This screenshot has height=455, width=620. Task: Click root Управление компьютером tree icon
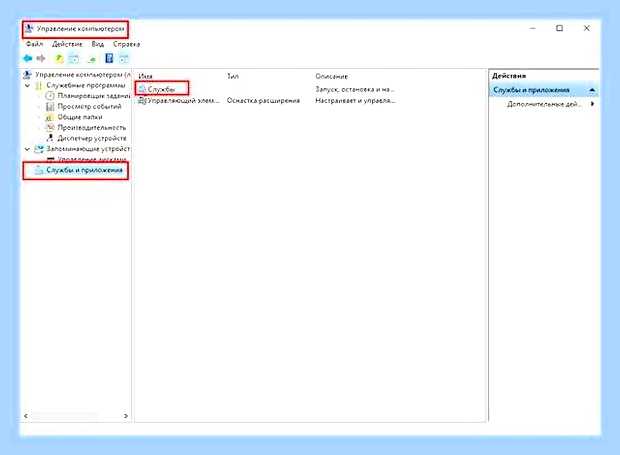(28, 75)
